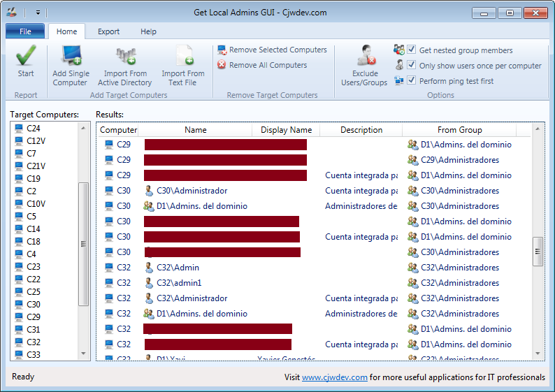This screenshot has width=555, height=392.
Task: Click the group icon beside C29\Administradores
Action: [x=412, y=160]
